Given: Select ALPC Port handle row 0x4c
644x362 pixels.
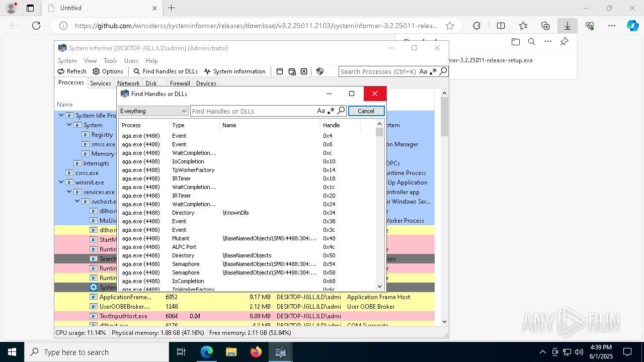Looking at the screenshot, I should tap(247, 247).
